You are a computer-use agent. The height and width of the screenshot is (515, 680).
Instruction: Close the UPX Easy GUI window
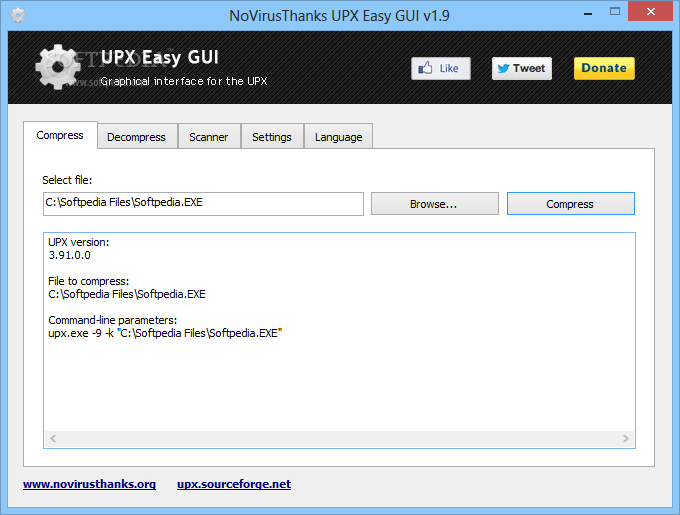(x=651, y=12)
